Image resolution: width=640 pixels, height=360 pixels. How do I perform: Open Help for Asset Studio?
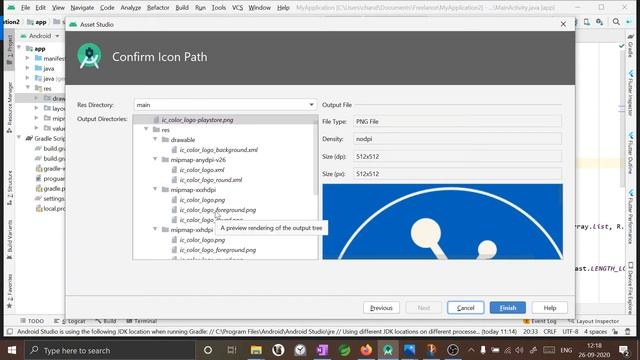pos(549,308)
